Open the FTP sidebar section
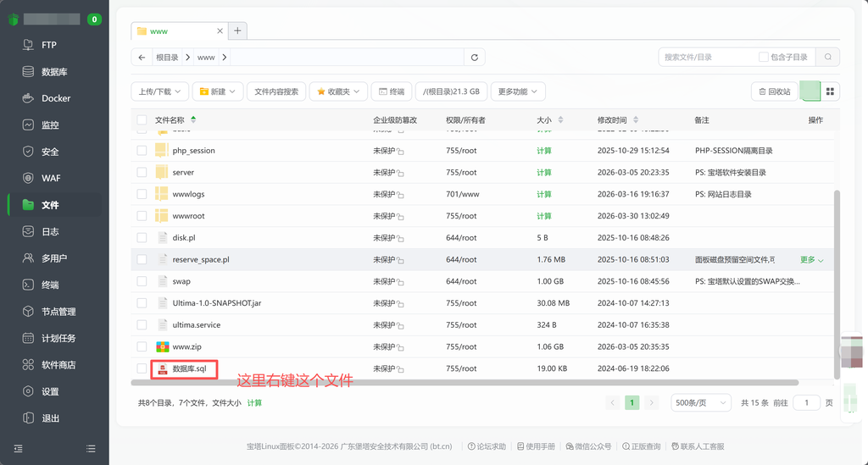Viewport: 868px width, 465px height. (48, 45)
